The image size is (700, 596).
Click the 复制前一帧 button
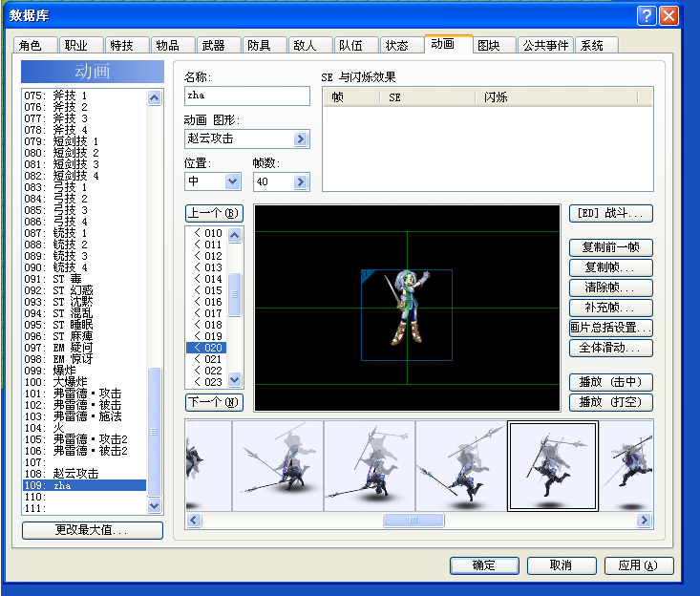[x=611, y=247]
